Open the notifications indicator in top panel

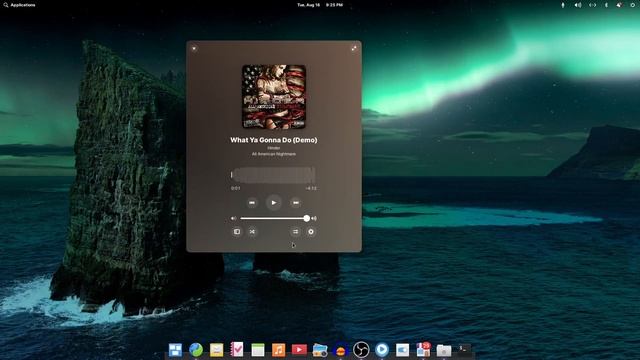click(619, 5)
